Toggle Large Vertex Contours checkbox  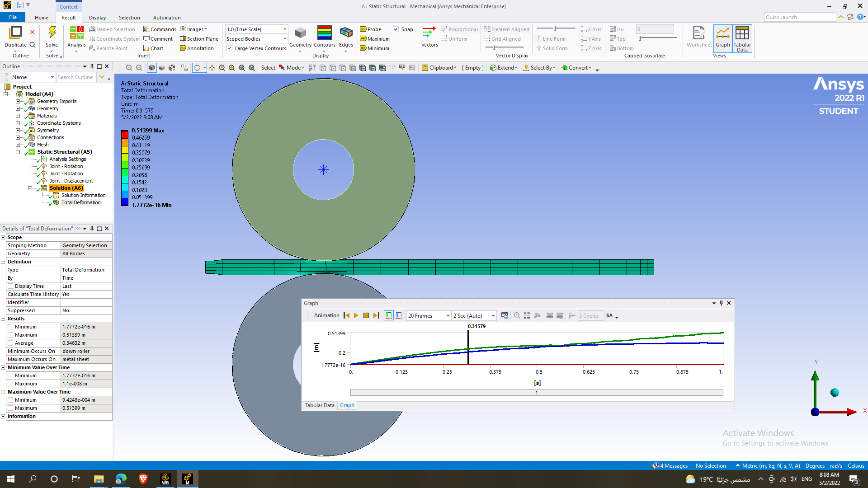230,48
